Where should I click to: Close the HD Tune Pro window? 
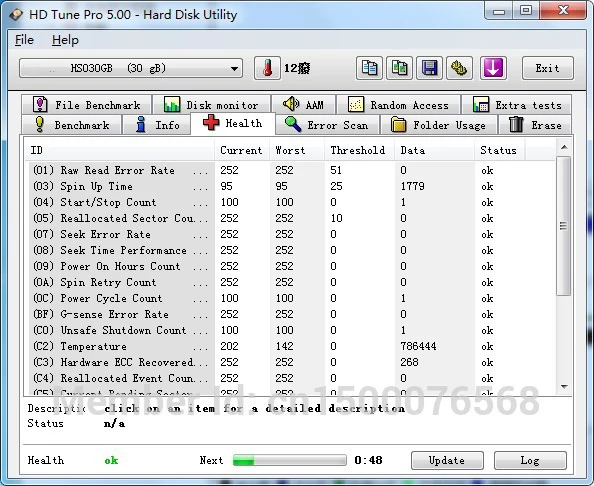click(563, 11)
